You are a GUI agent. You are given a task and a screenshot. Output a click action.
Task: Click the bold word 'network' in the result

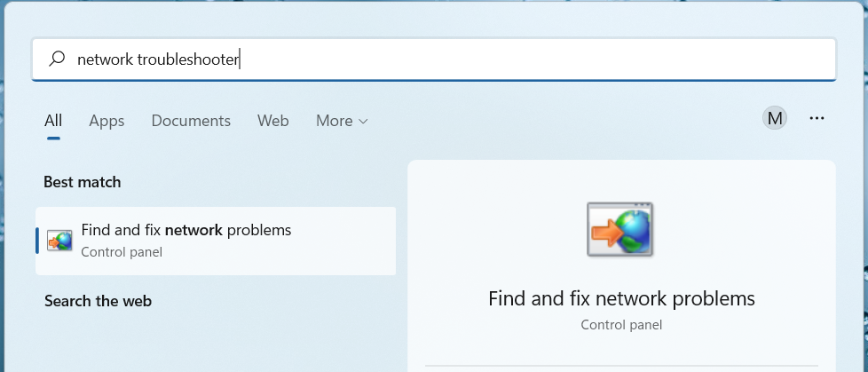[193, 230]
